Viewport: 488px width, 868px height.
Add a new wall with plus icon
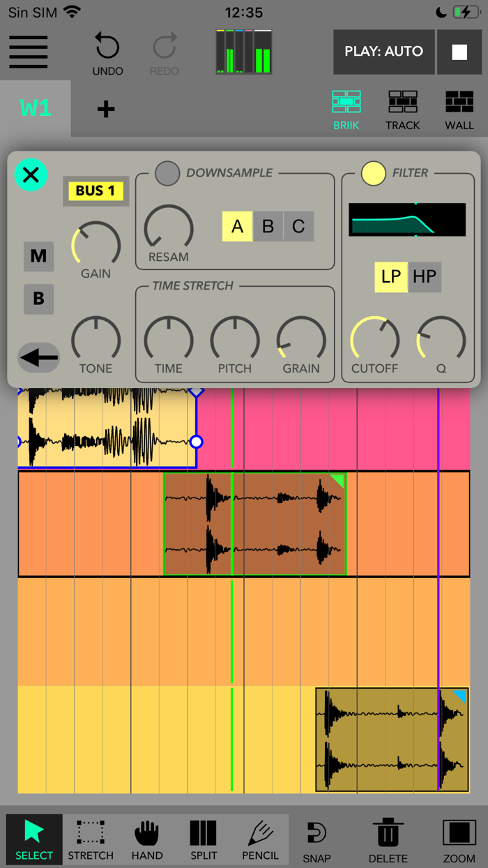click(x=106, y=109)
